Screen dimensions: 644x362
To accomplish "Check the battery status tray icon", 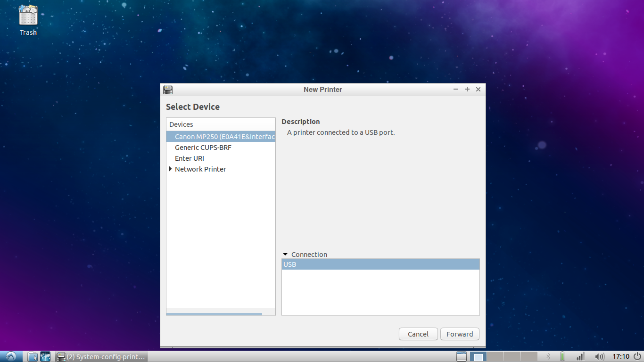I will point(562,357).
